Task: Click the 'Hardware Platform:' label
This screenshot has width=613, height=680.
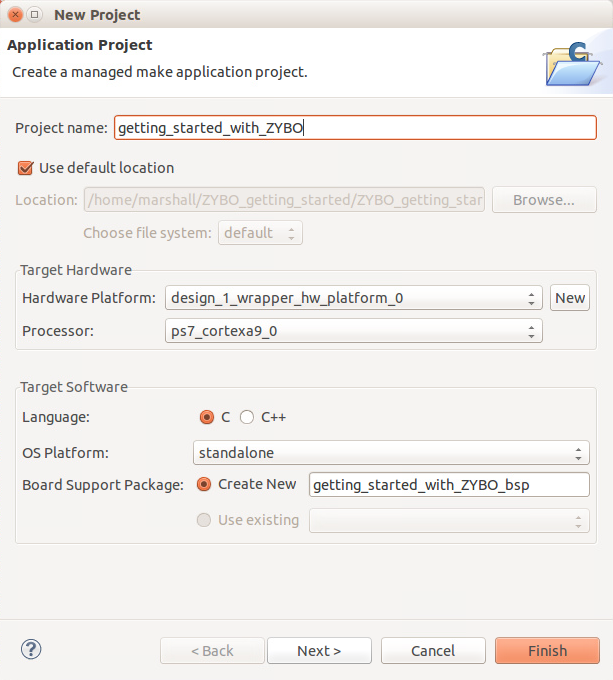Action: coord(89,298)
